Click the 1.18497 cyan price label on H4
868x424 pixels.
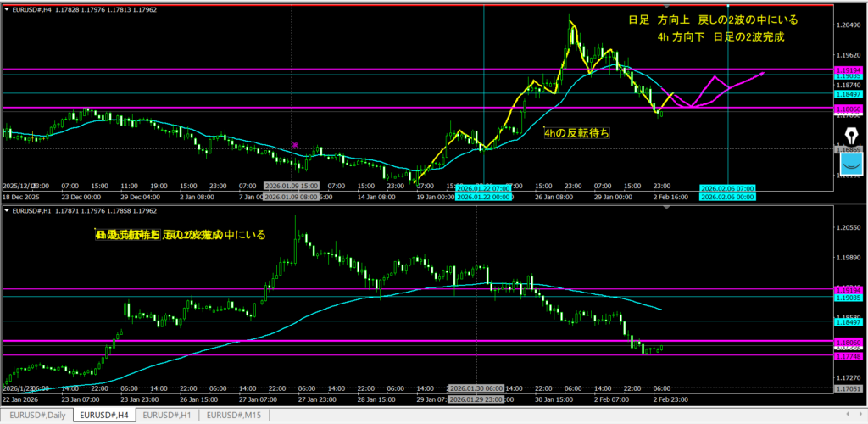click(x=849, y=93)
